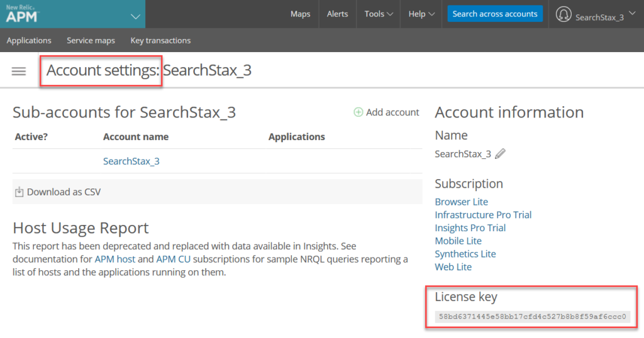Click the Account information heading
The image size is (644, 338).
pos(509,112)
